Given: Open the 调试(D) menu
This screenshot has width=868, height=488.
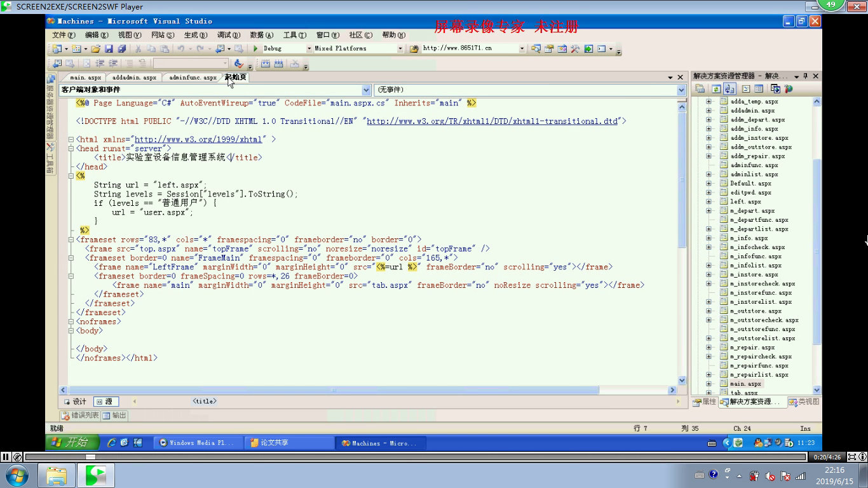Looking at the screenshot, I should (229, 35).
